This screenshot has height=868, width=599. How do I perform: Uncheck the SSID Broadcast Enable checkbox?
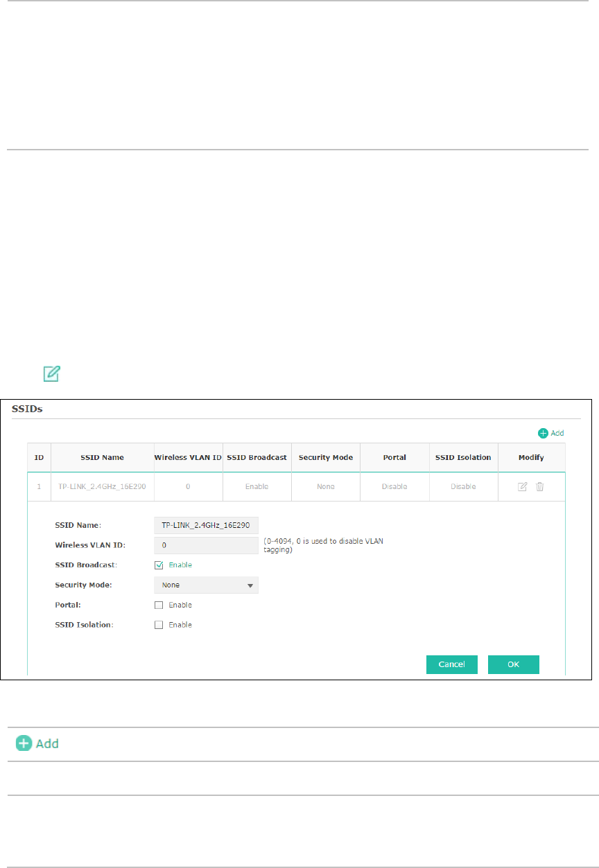tap(159, 565)
